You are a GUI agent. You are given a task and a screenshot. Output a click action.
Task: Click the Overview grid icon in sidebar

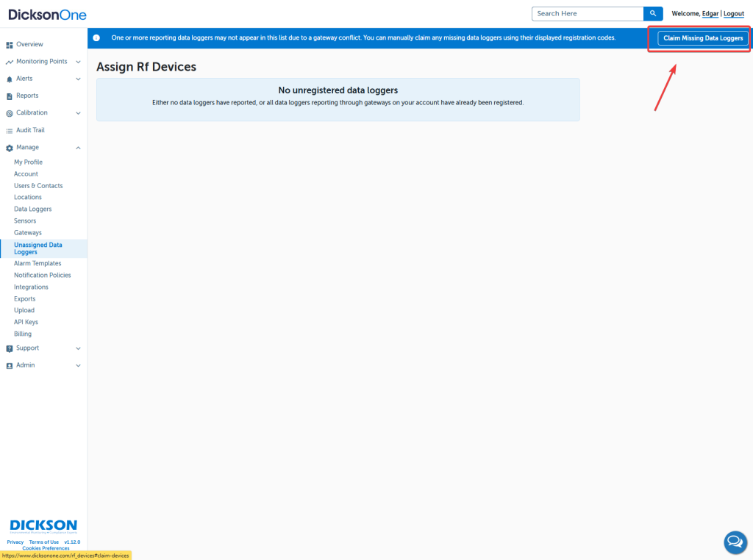[x=10, y=45]
